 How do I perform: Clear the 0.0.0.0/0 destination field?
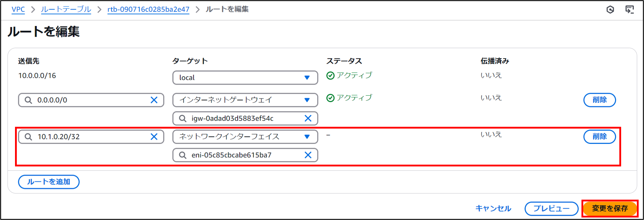point(154,100)
